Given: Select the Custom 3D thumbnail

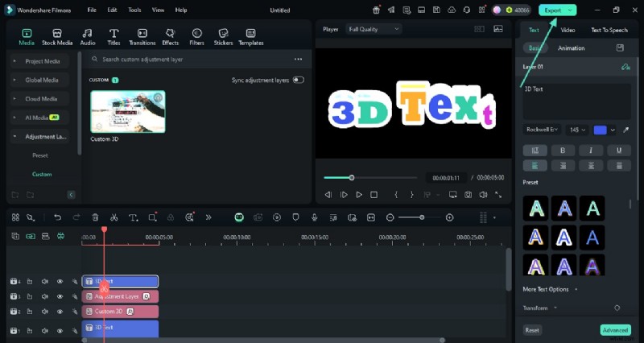Looking at the screenshot, I should [x=127, y=111].
